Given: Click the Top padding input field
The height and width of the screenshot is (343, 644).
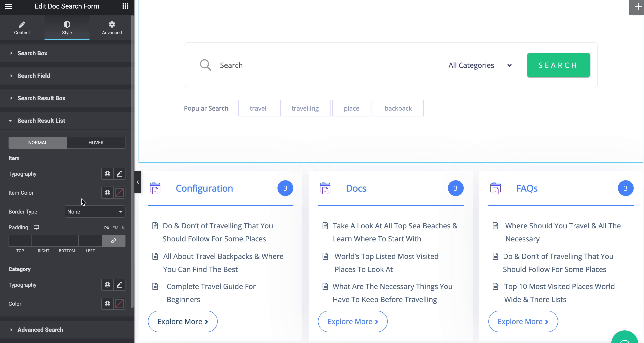Looking at the screenshot, I should pos(20,241).
